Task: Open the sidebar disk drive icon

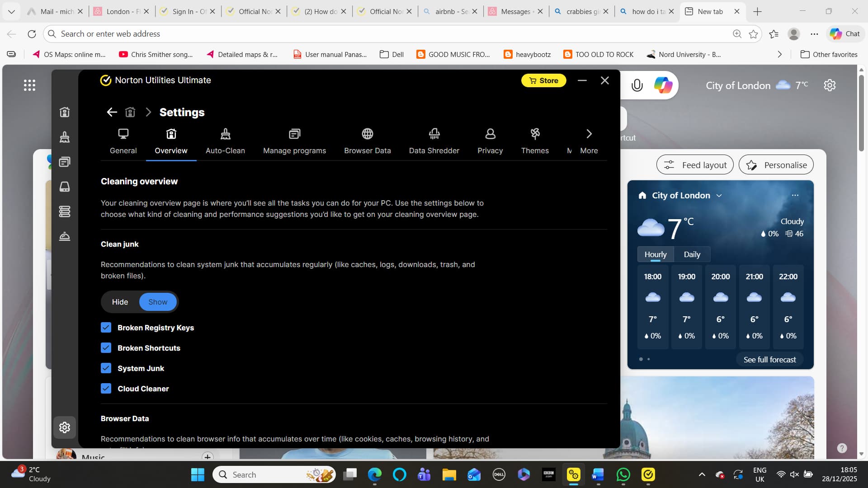Action: [x=65, y=187]
